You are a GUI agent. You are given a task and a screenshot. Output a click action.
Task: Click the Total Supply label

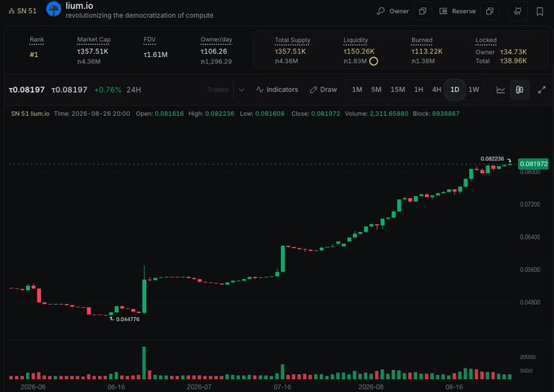(x=293, y=40)
